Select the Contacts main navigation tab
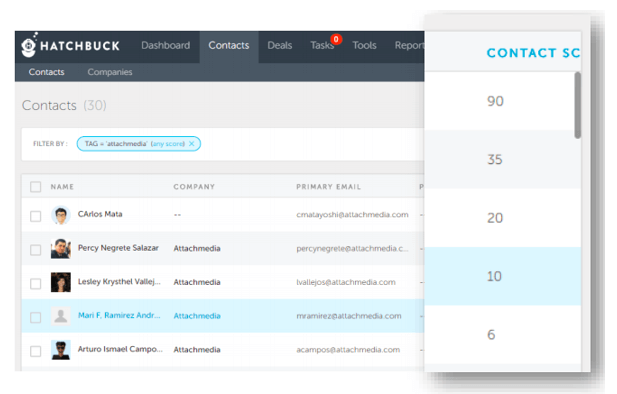This screenshot has height=394, width=617. coord(229,46)
